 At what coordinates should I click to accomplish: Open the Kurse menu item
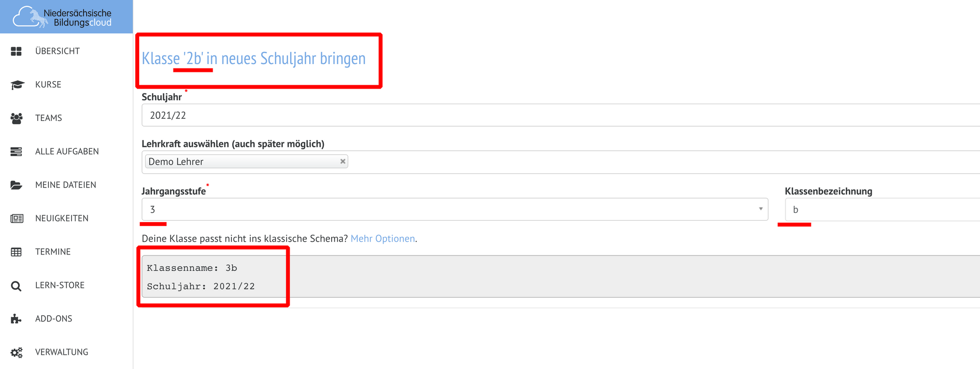tap(48, 85)
